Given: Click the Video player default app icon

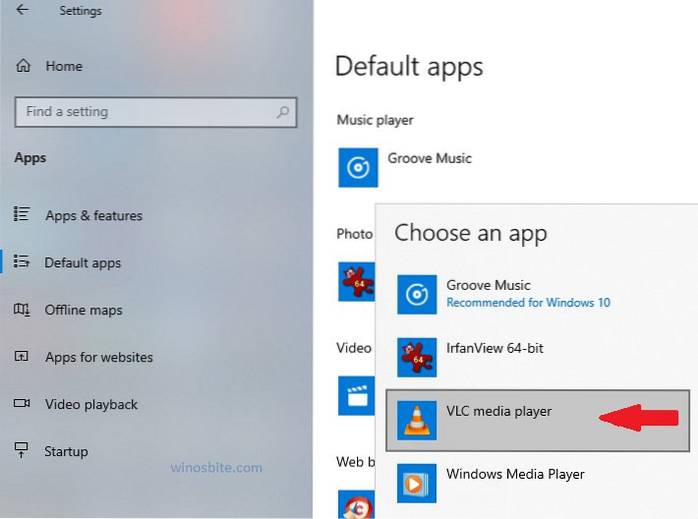Looking at the screenshot, I should tap(356, 395).
